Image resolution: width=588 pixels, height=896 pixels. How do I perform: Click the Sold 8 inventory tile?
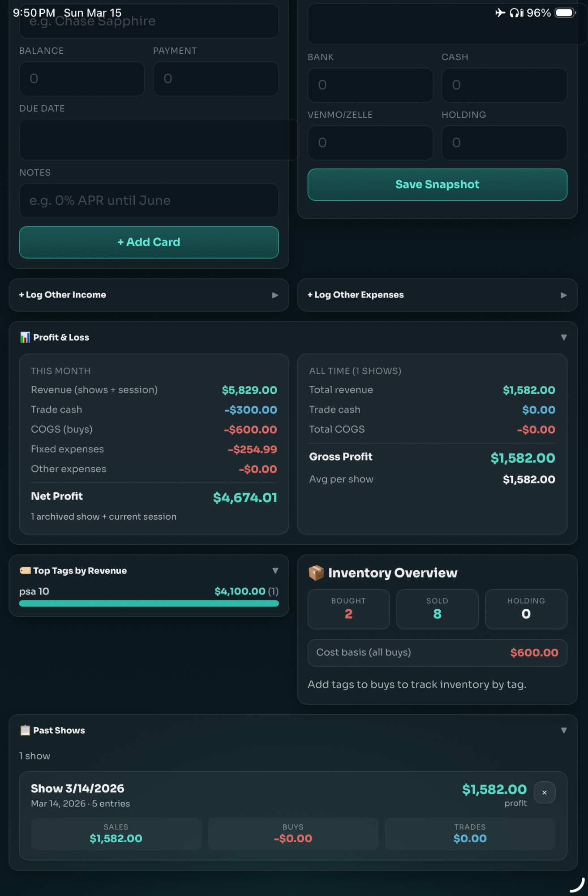437,609
